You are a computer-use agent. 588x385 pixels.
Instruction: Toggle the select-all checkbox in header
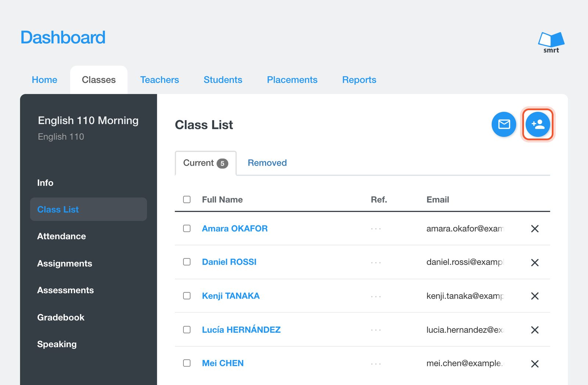pos(187,199)
